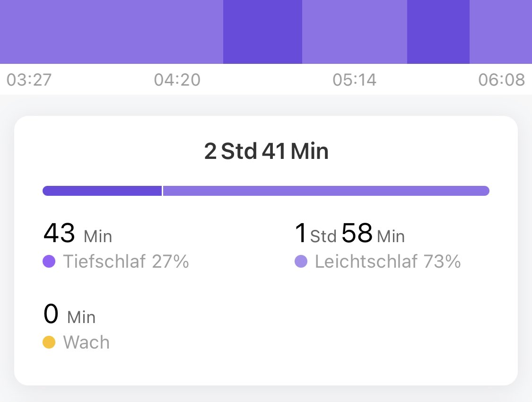Tap the Leichtschlaf 73% label
Image resolution: width=532 pixels, height=402 pixels.
(388, 262)
